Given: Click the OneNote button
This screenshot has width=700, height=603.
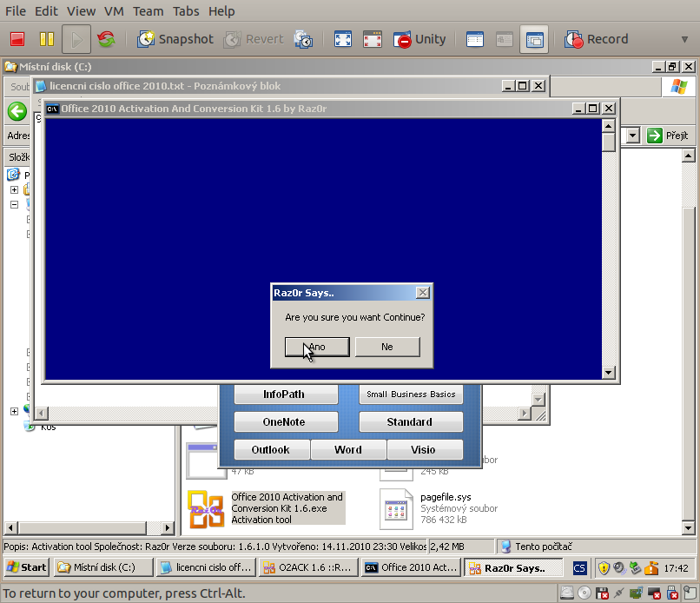Looking at the screenshot, I should [x=286, y=421].
